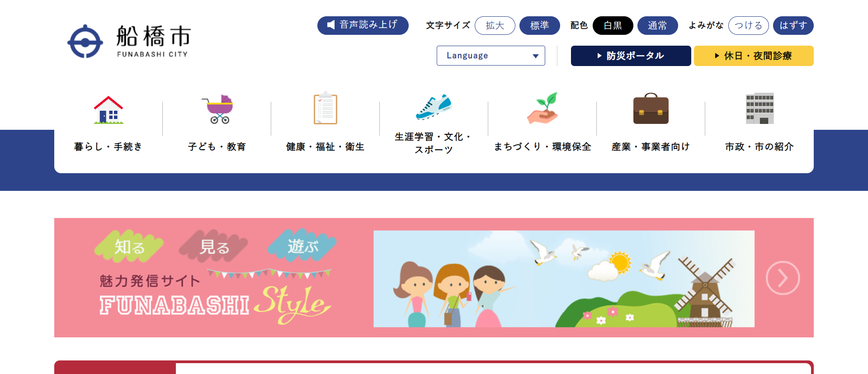Go to home via Funabashi City logo
Image resolution: width=868 pixels, height=374 pixels.
point(129,41)
